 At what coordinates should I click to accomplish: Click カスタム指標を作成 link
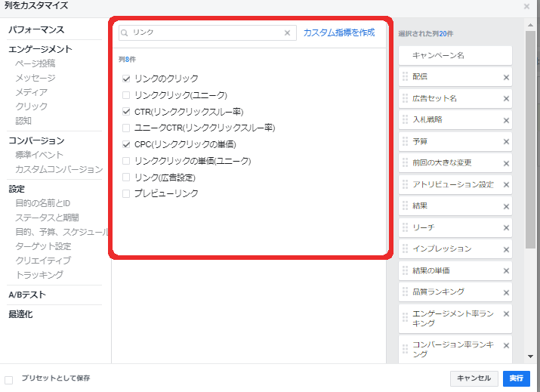pos(339,32)
